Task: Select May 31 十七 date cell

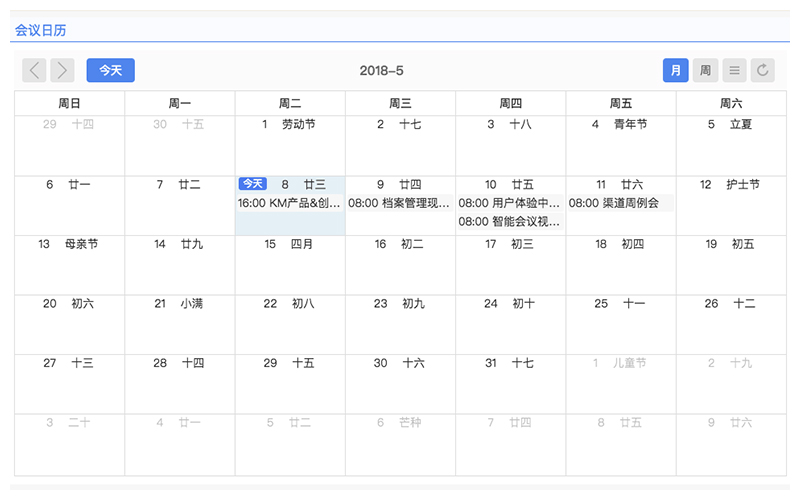Action: click(x=510, y=384)
